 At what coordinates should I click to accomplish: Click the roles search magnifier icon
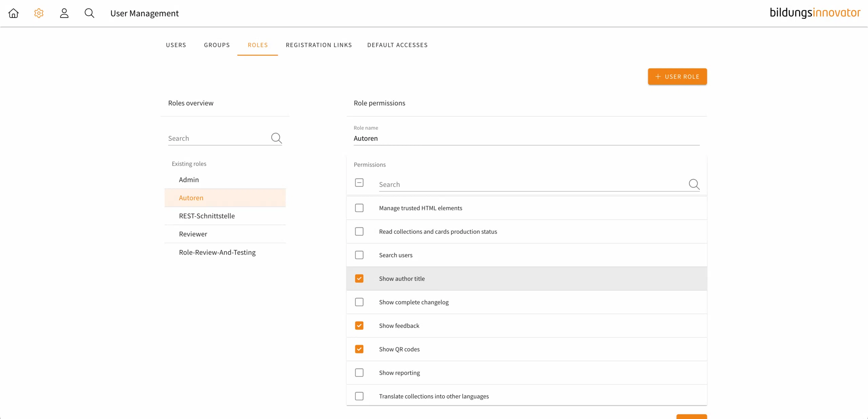click(x=276, y=138)
